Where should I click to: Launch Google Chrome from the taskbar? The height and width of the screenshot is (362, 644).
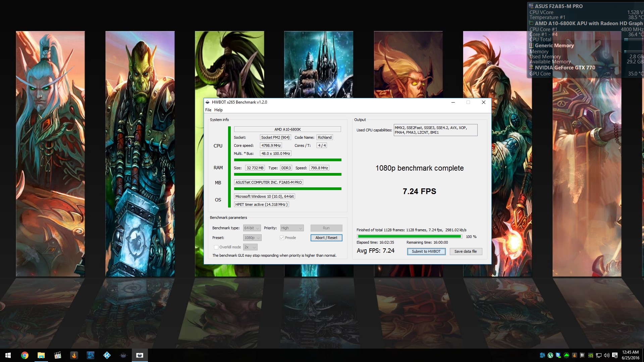pyautogui.click(x=24, y=355)
